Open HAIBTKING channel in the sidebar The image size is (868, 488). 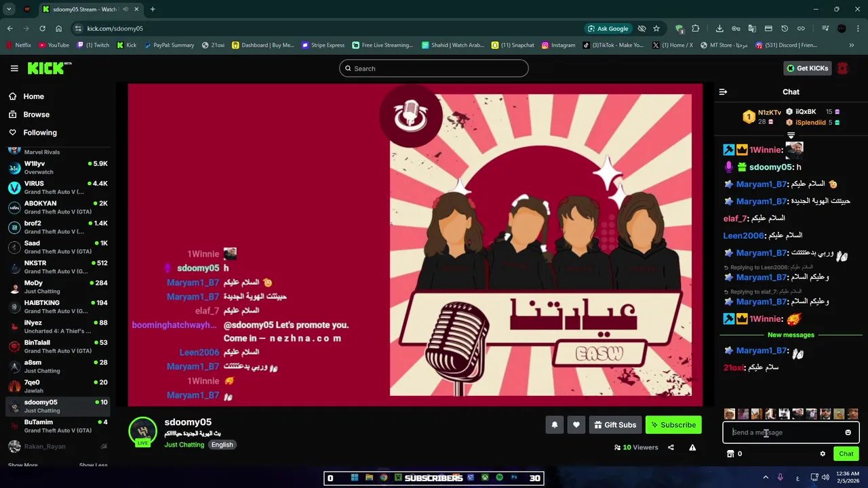(58, 306)
